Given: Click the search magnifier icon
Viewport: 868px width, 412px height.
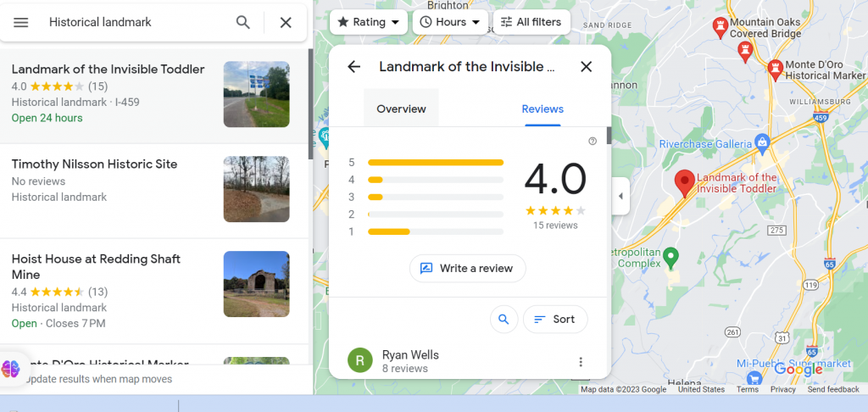Looking at the screenshot, I should point(243,23).
